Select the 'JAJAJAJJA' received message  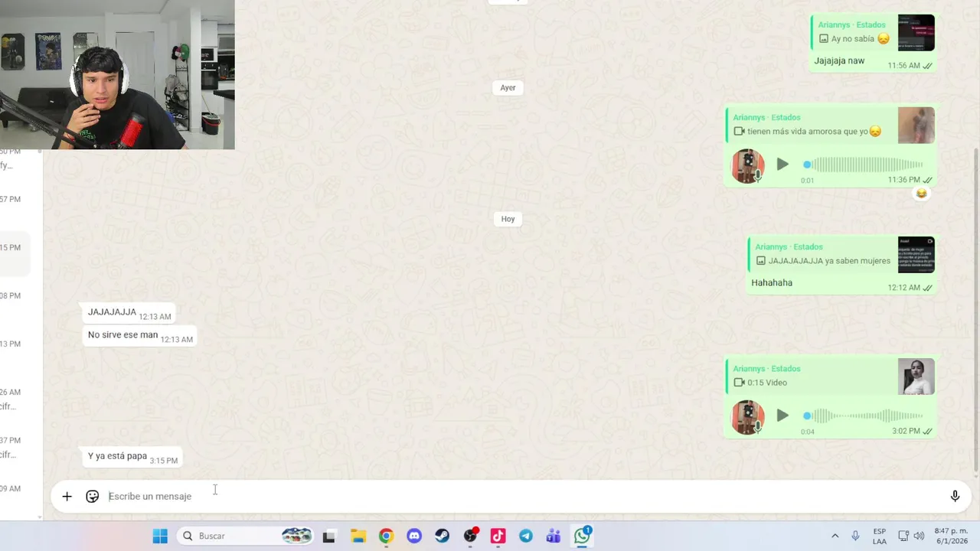112,312
